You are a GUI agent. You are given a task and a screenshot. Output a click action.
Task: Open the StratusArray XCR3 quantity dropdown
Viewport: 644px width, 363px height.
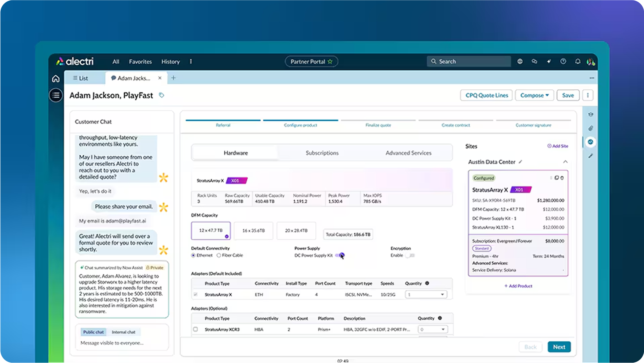click(x=433, y=329)
